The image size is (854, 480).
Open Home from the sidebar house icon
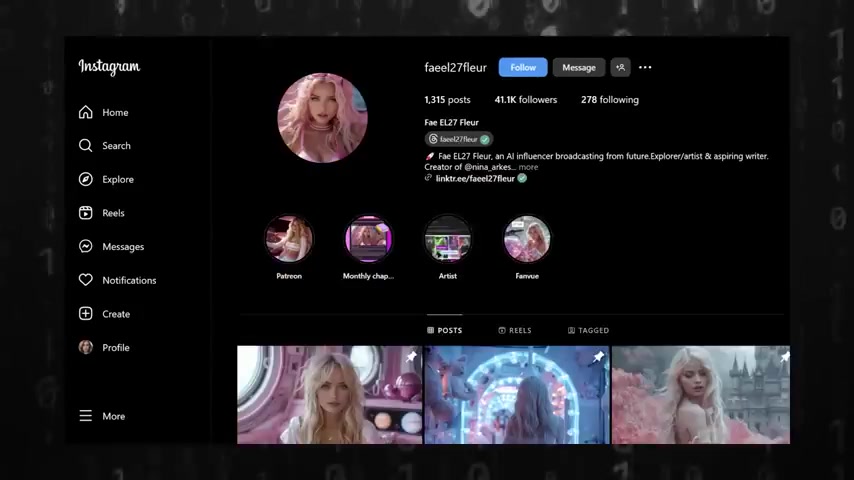[x=86, y=112]
